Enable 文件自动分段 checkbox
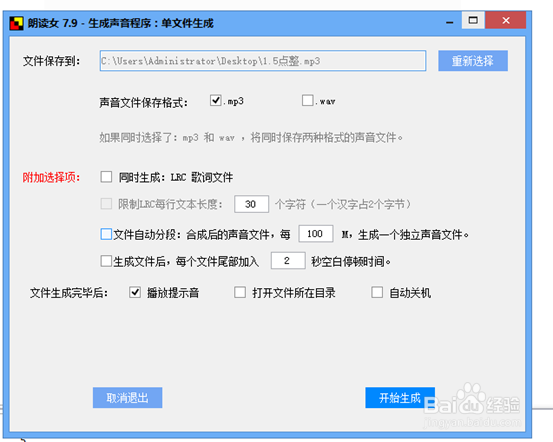The width and height of the screenshot is (553, 442). (106, 234)
